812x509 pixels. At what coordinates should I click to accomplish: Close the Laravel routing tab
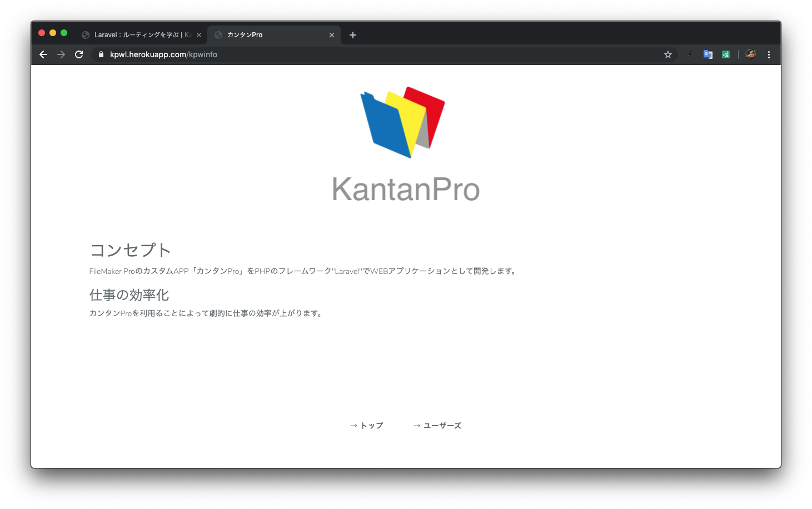199,35
